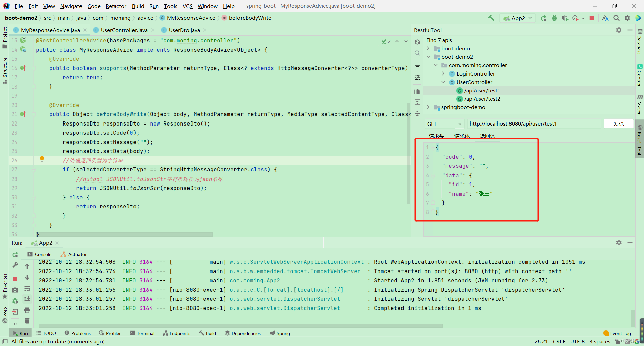The image size is (644, 346).
Task: Rerun App2 from the Run panel arrow icon
Action: click(x=15, y=254)
